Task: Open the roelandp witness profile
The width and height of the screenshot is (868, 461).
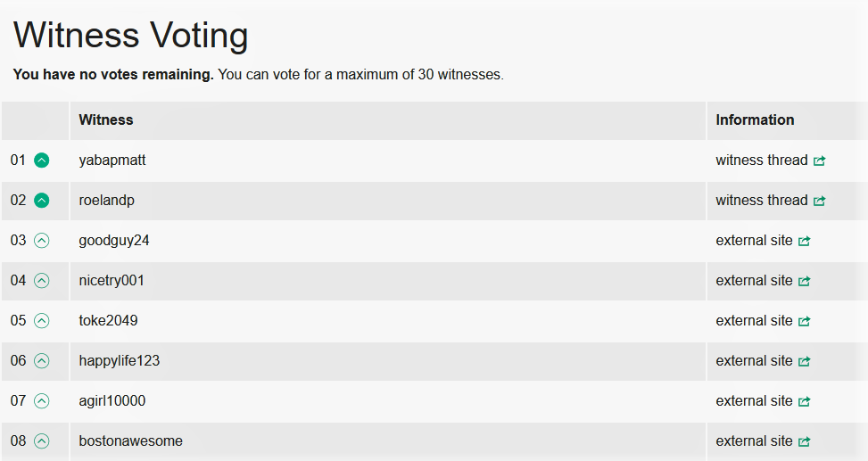Action: [106, 201]
